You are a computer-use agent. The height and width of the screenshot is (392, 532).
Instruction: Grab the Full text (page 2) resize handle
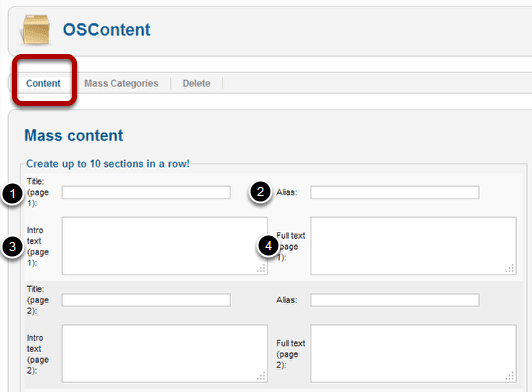pos(510,376)
